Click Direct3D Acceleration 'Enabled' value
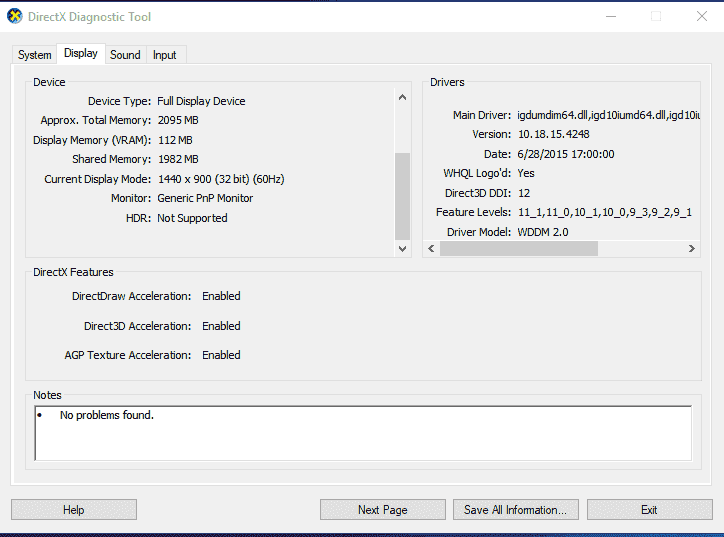This screenshot has height=537, width=724. point(221,326)
